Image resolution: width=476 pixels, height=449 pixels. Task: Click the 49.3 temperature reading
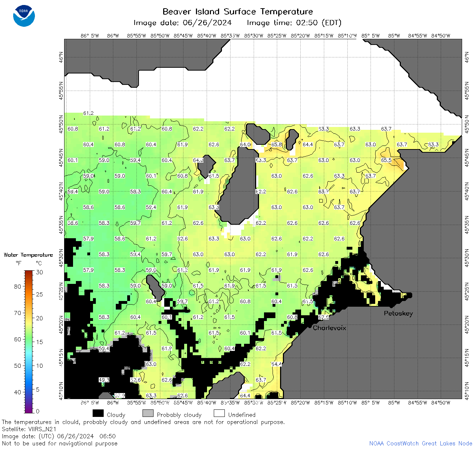point(104,380)
